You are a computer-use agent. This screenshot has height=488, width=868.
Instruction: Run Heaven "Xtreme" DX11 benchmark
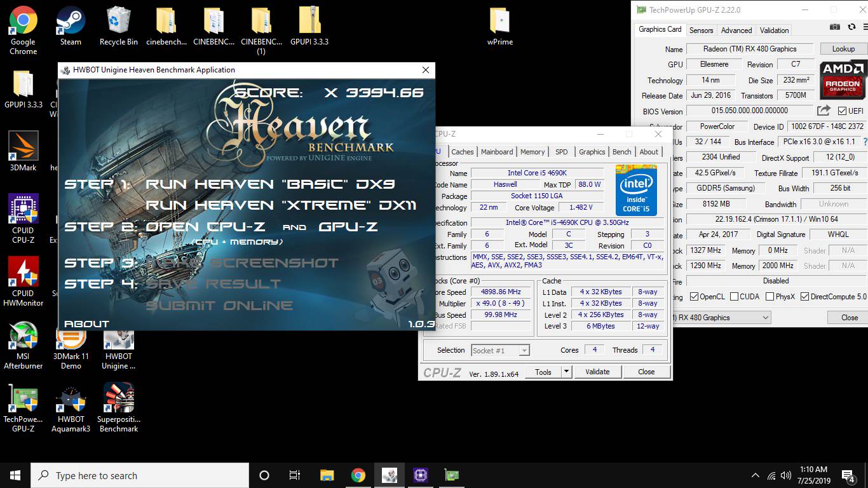pos(281,205)
